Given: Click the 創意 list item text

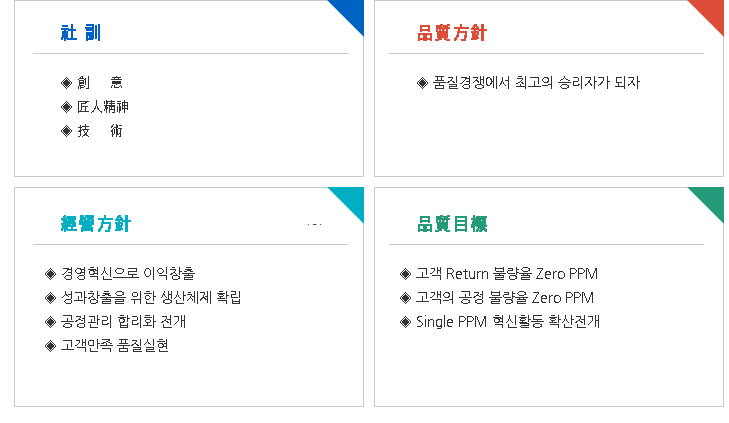Looking at the screenshot, I should [100, 82].
